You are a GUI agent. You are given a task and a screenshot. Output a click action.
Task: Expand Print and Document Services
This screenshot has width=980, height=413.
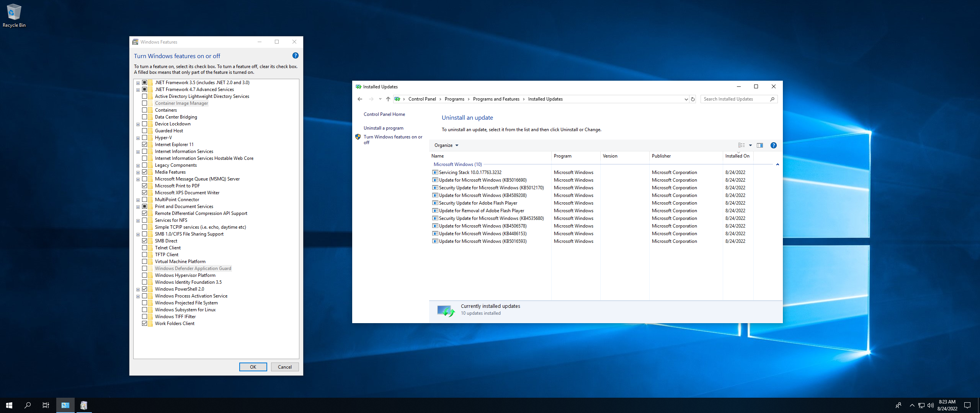pyautogui.click(x=138, y=207)
